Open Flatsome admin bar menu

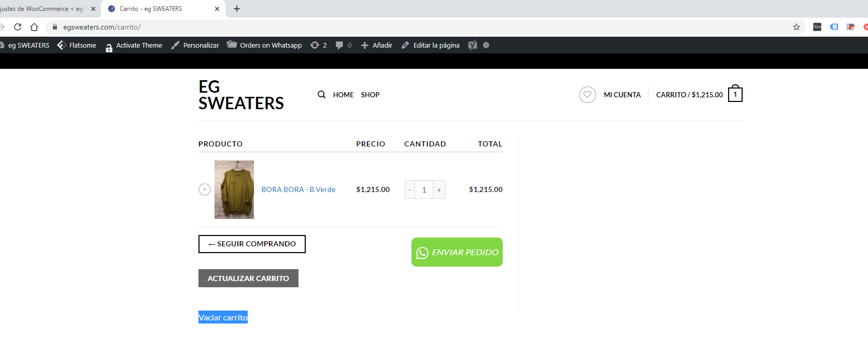[77, 45]
